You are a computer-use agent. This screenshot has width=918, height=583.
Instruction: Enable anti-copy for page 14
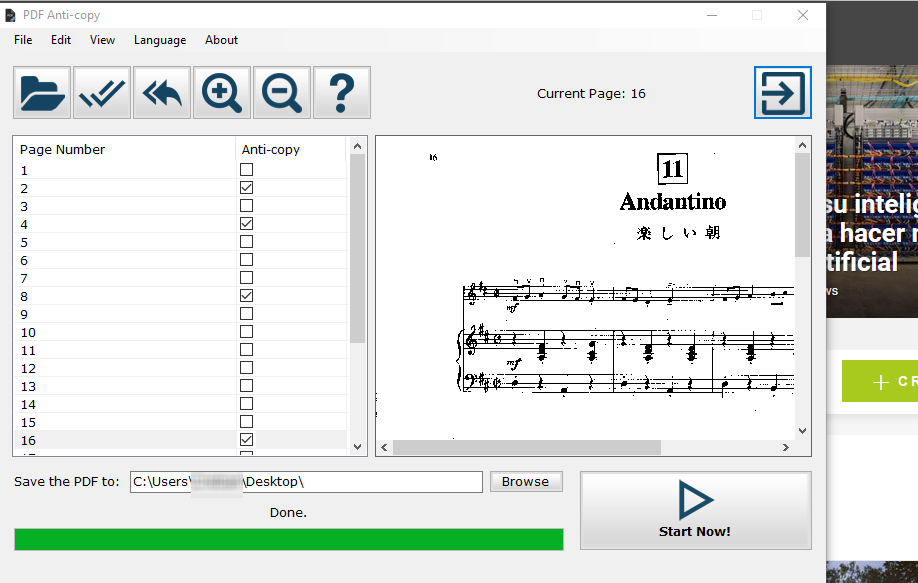point(246,404)
